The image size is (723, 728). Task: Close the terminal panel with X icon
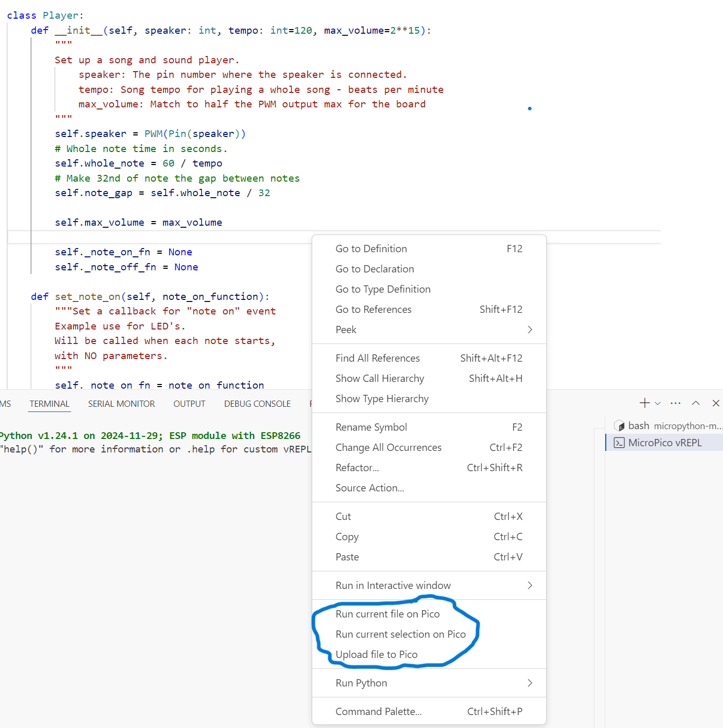(x=716, y=403)
